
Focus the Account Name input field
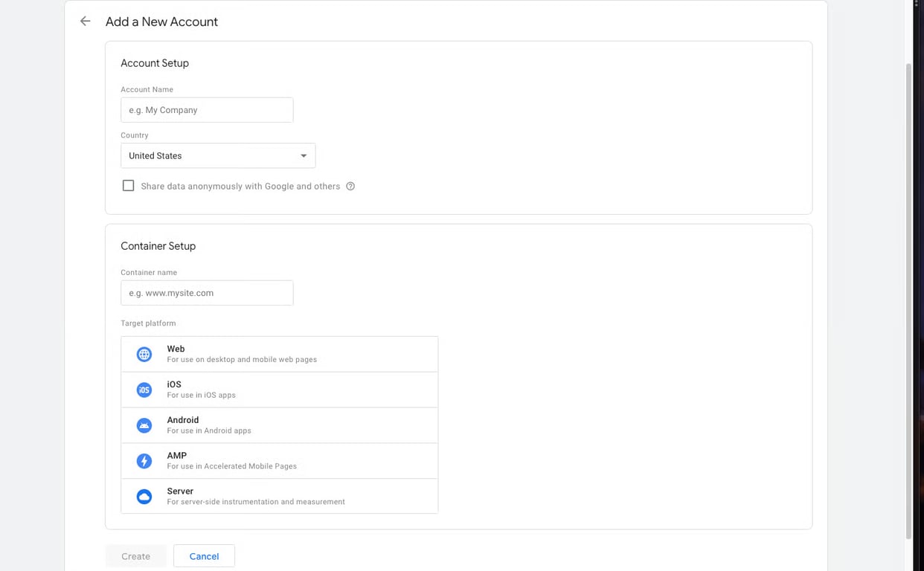207,110
